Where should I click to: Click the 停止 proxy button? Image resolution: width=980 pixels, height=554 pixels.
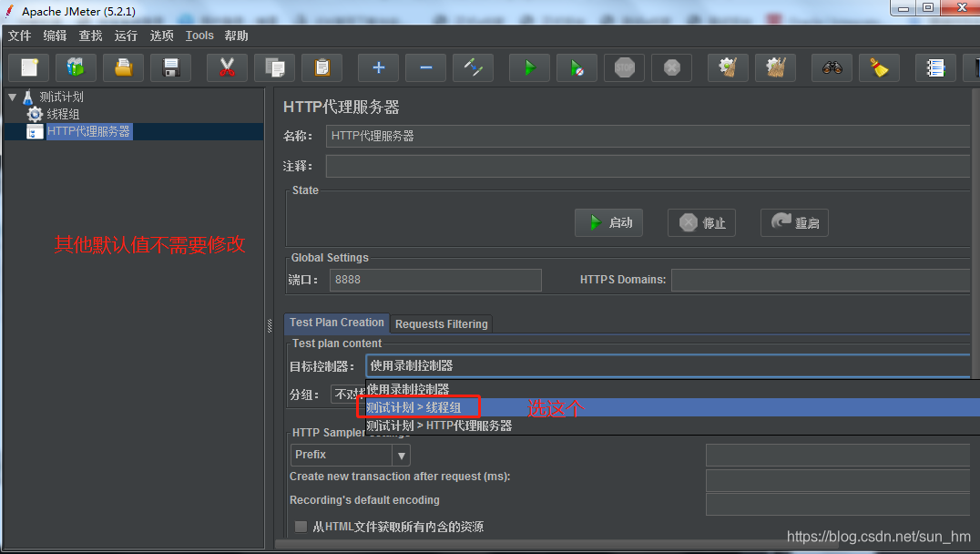pos(701,222)
